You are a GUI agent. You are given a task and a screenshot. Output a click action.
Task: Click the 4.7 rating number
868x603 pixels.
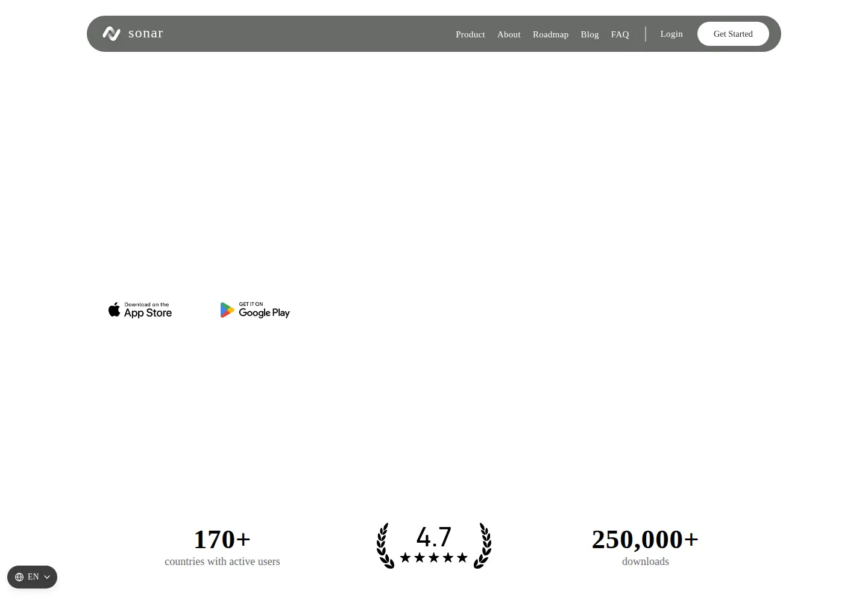(x=434, y=537)
